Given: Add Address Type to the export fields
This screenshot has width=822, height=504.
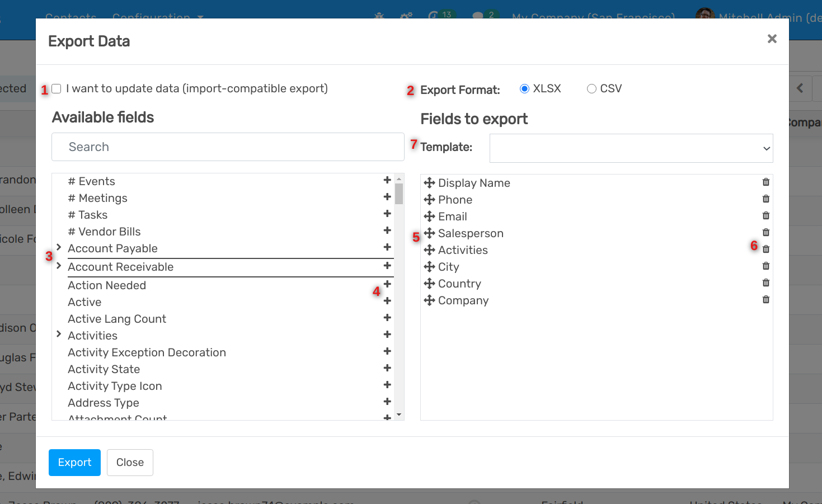Looking at the screenshot, I should point(387,402).
